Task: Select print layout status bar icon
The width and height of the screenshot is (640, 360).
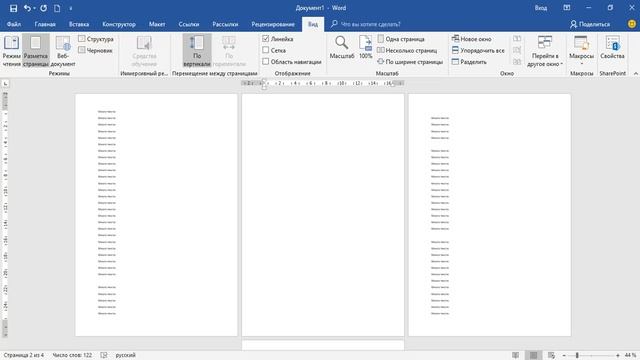Action: click(x=533, y=355)
